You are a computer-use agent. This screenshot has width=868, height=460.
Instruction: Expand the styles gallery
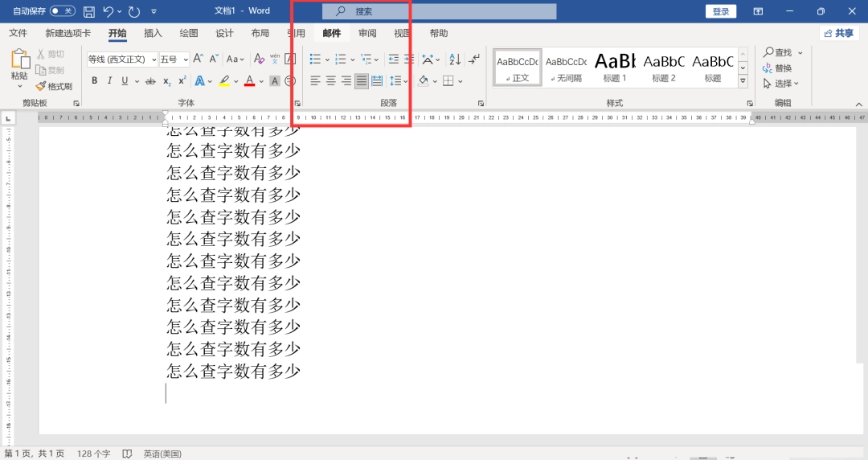coord(743,81)
